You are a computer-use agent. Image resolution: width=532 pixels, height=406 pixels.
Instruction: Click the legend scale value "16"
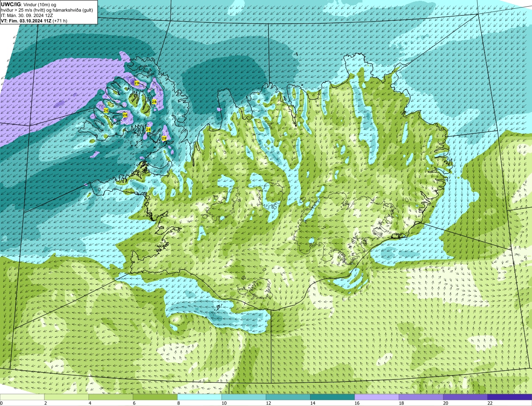click(357, 403)
